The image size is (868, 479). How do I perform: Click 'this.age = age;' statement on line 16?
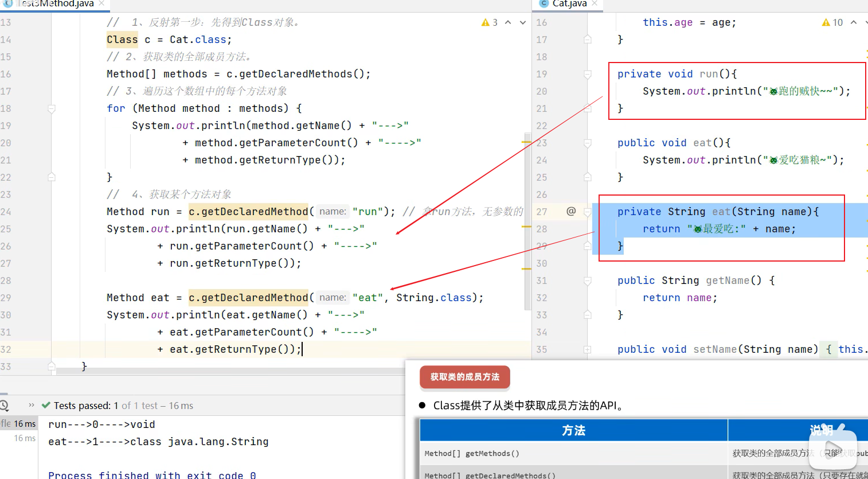689,22
